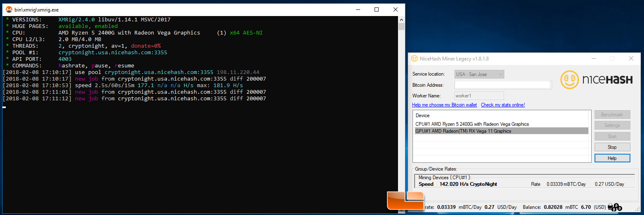Click the xmrig scrollbar up arrow
644x215 pixels.
coord(401,19)
